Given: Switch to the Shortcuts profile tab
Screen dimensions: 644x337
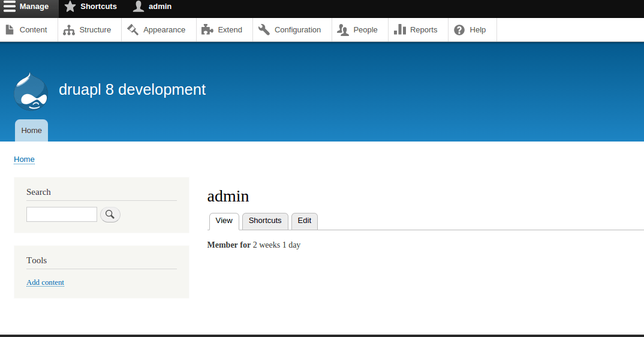Looking at the screenshot, I should click(265, 221).
